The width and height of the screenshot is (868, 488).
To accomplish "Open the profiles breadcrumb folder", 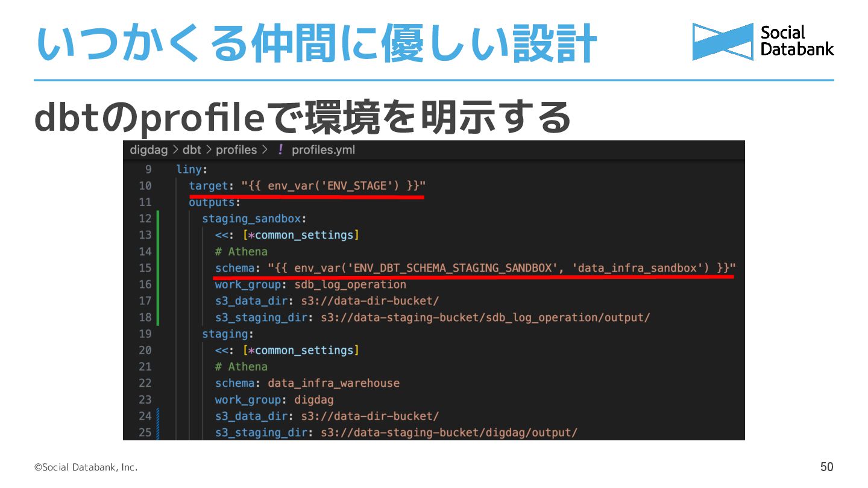I will 236,149.
